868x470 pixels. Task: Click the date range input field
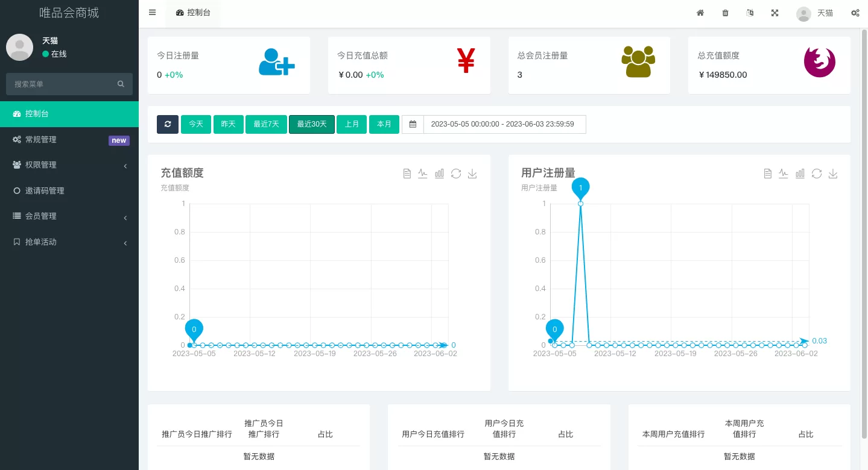point(504,124)
